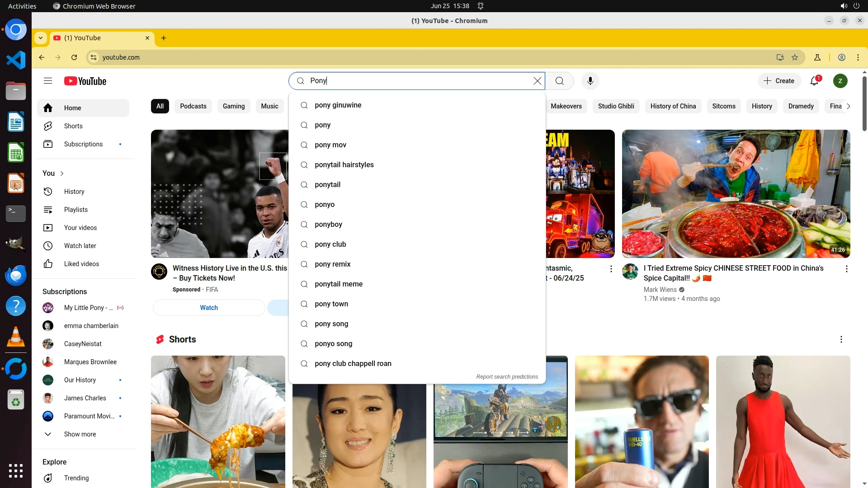Clear the search box with X
This screenshot has height=488, width=868.
[537, 81]
